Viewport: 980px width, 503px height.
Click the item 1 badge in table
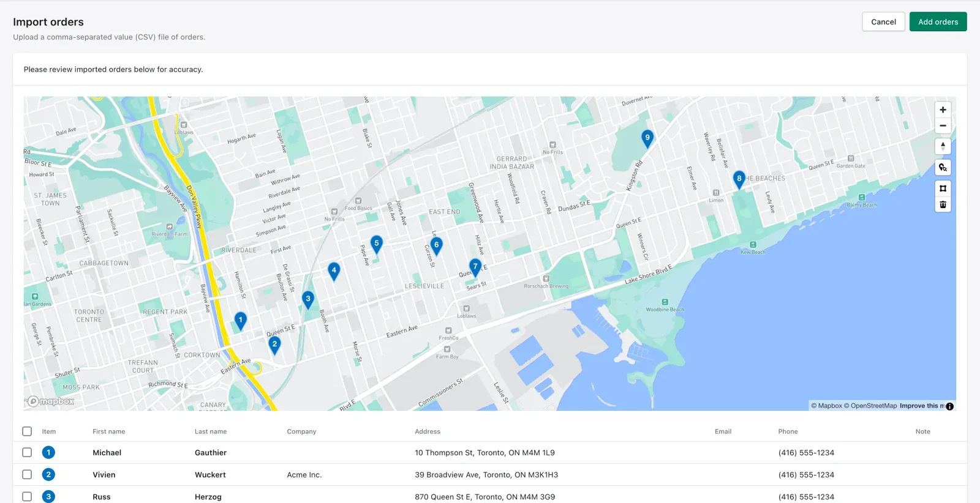point(48,453)
